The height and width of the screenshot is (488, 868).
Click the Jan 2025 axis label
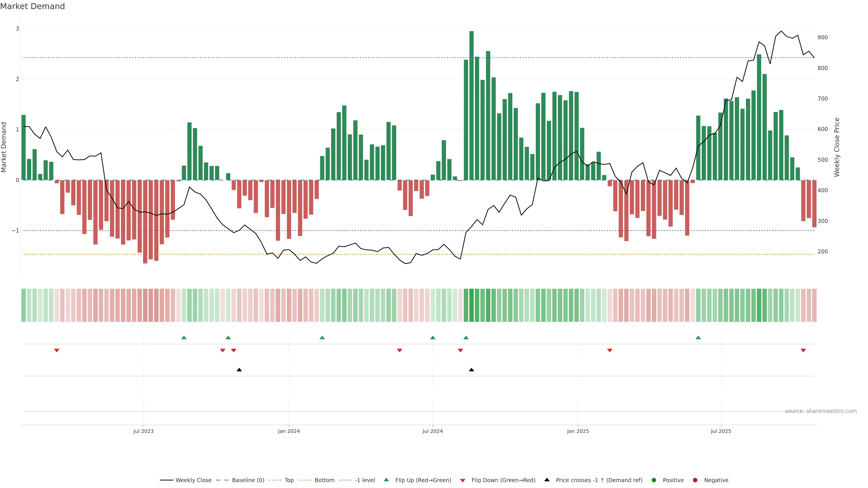click(578, 431)
